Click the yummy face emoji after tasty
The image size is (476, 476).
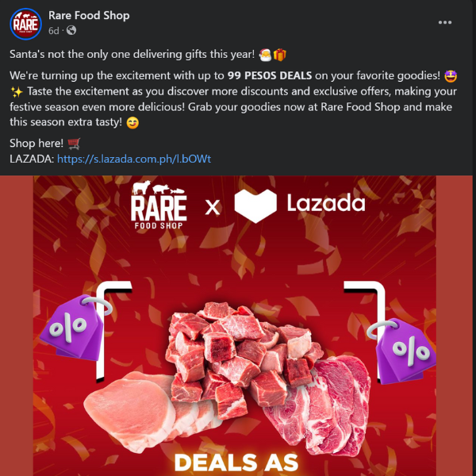132,123
